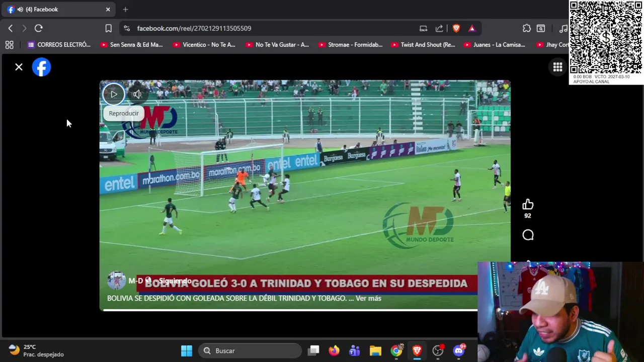Open the music note toolbar icon
Image resolution: width=644 pixels, height=362 pixels.
(563, 28)
